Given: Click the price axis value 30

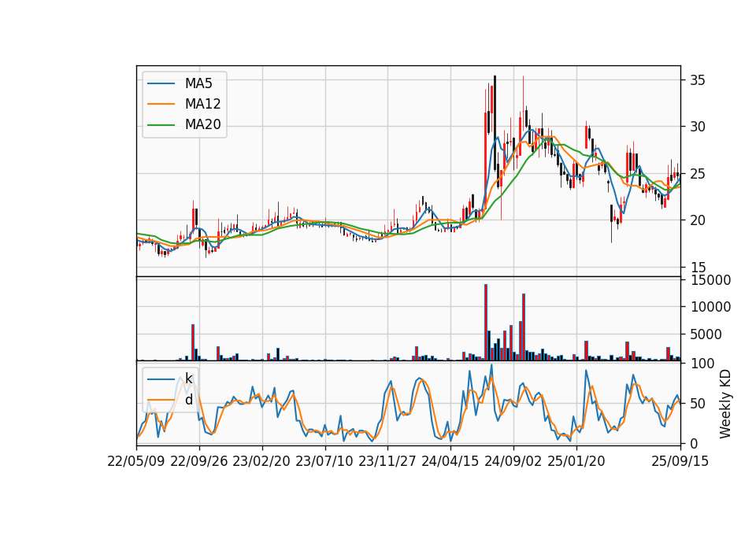Looking at the screenshot, I should click(697, 127).
